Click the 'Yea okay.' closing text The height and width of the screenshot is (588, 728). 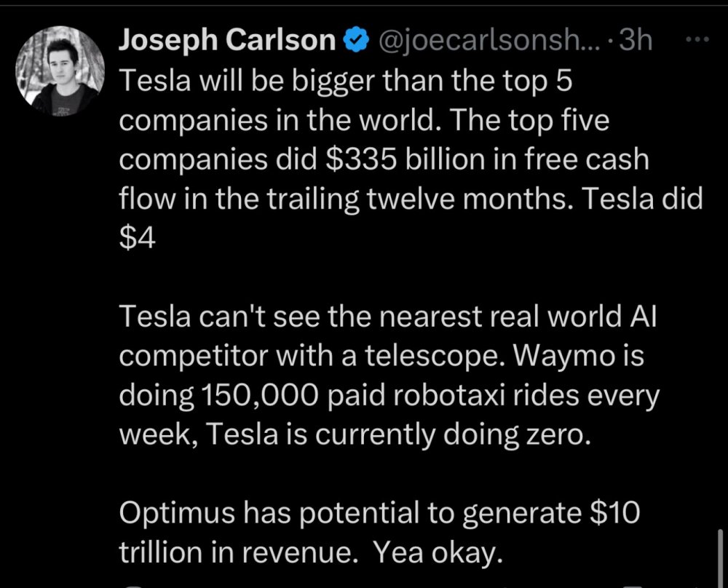pyautogui.click(x=438, y=555)
